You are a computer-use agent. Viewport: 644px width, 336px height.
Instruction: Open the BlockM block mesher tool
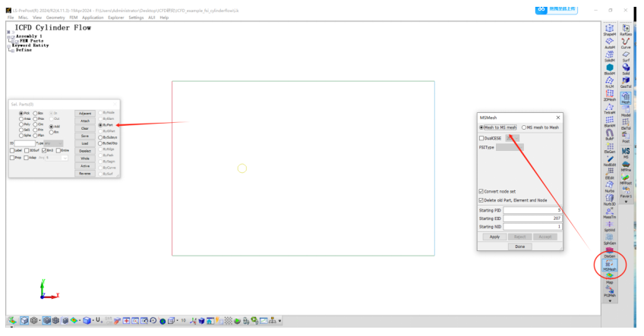[x=610, y=68]
